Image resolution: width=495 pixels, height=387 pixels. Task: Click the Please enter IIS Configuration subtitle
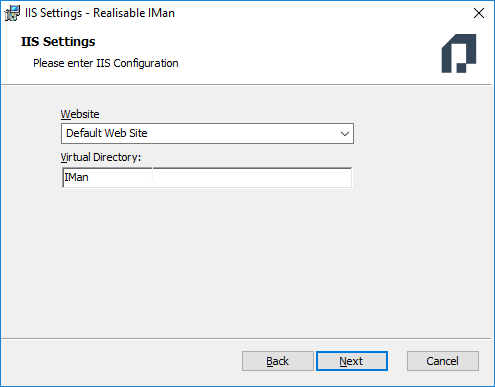106,63
